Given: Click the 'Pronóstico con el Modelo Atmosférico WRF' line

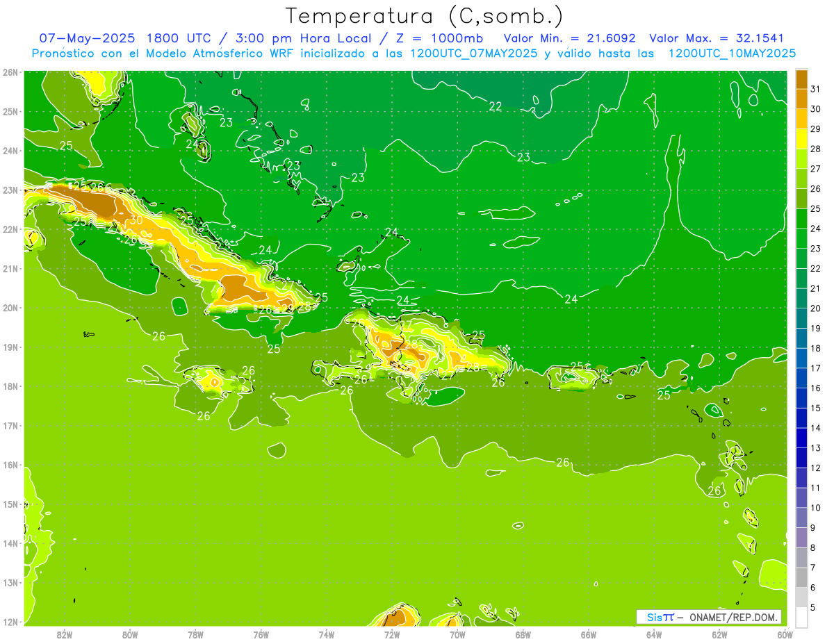Looking at the screenshot, I should click(163, 53).
